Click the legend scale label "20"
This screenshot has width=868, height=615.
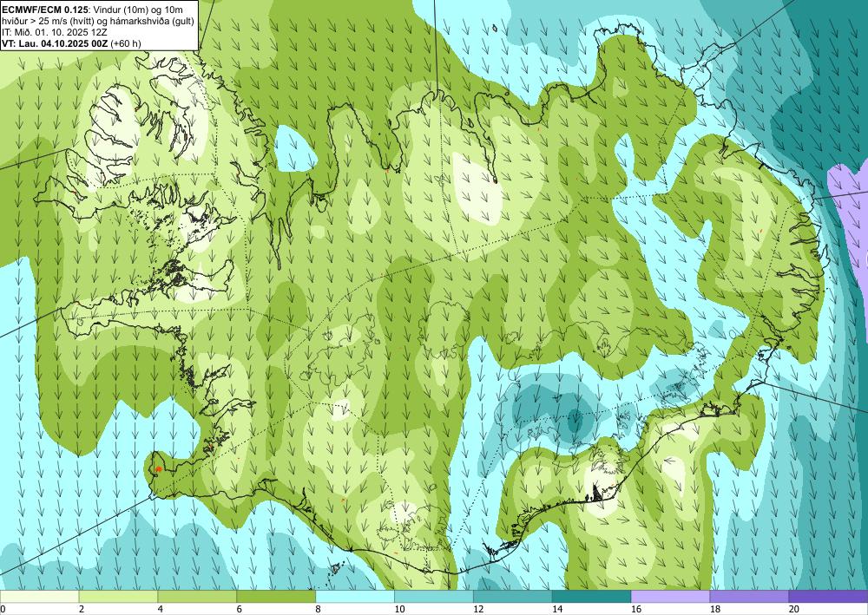point(794,610)
